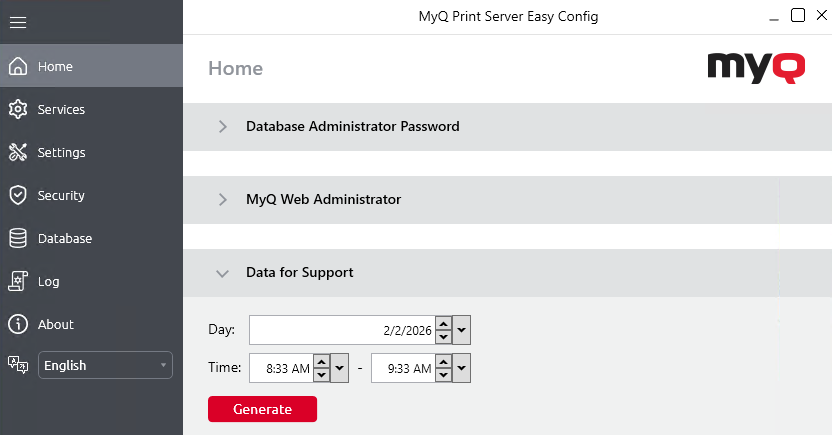Click the Generate button
This screenshot has height=435, width=832.
(262, 409)
